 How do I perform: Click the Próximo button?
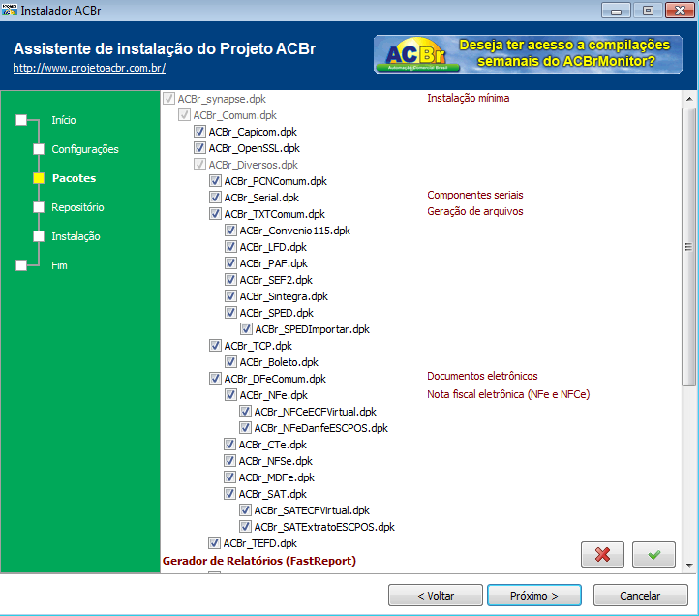(534, 596)
